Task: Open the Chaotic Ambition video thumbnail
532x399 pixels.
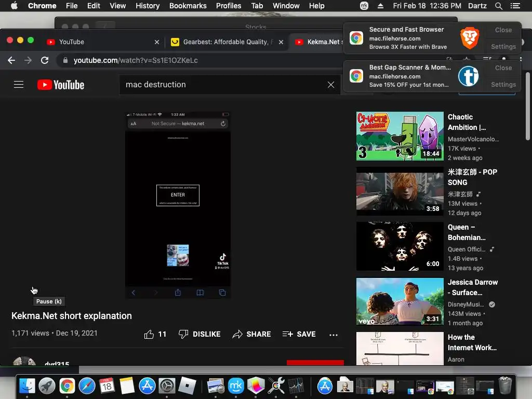Action: 400,136
